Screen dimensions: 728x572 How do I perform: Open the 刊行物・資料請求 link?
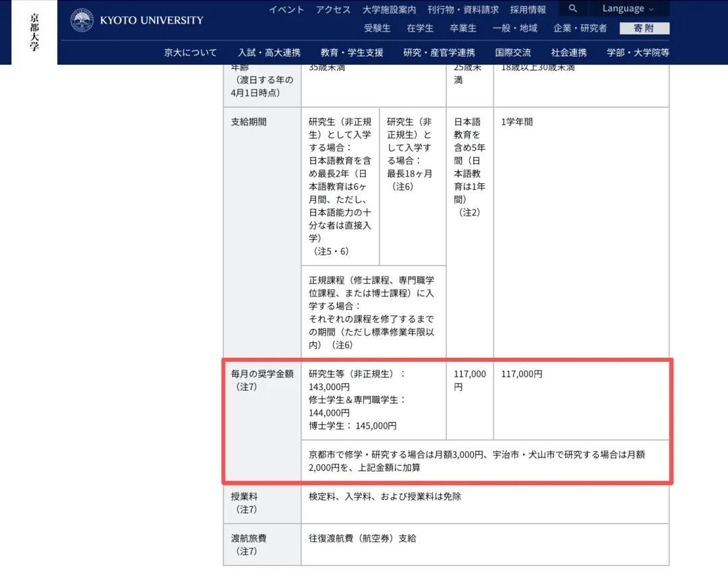(x=463, y=9)
